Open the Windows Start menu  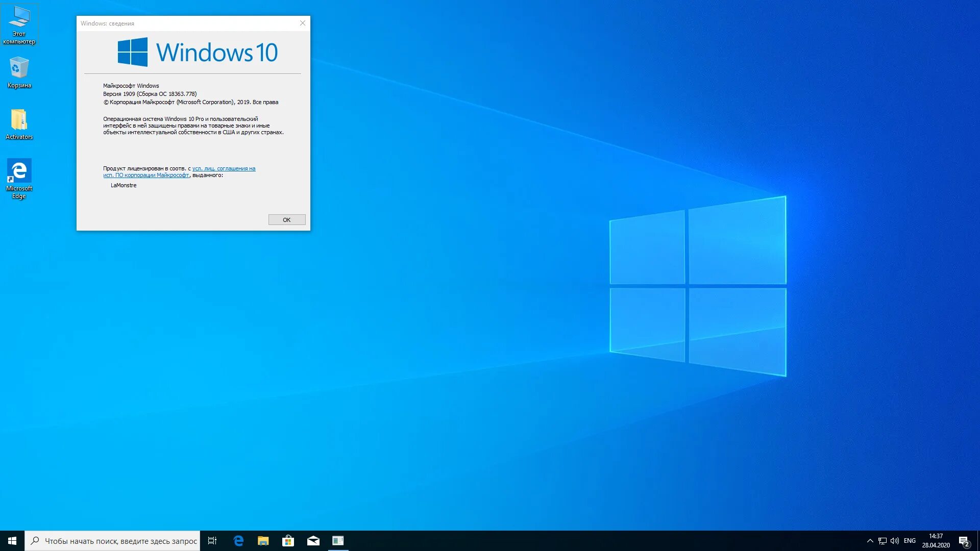(12, 541)
